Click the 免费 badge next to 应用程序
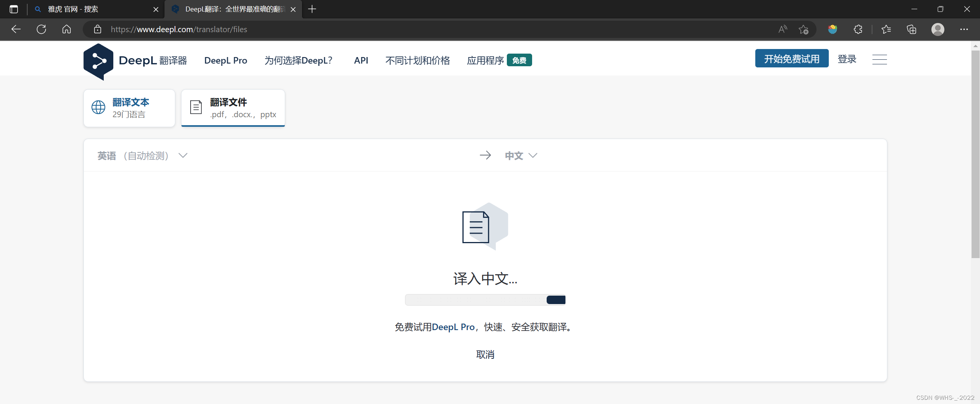Viewport: 980px width, 404px height. click(519, 60)
